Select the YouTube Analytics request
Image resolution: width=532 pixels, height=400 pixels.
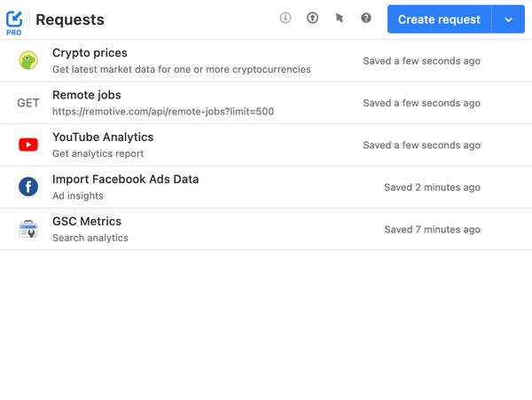pyautogui.click(x=103, y=137)
